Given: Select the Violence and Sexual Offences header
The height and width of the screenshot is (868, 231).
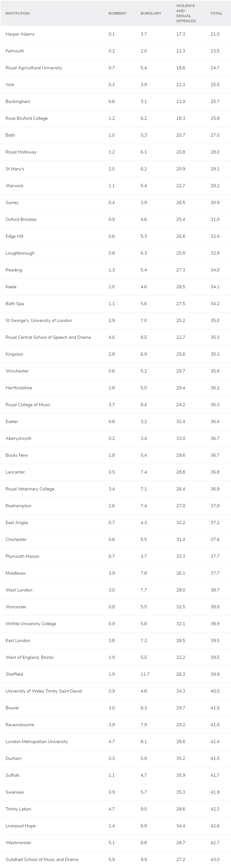Looking at the screenshot, I should [186, 13].
